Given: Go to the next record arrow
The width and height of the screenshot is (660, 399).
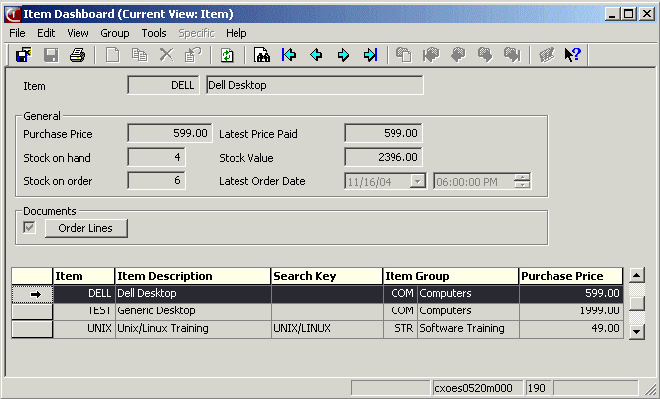Looking at the screenshot, I should [343, 55].
